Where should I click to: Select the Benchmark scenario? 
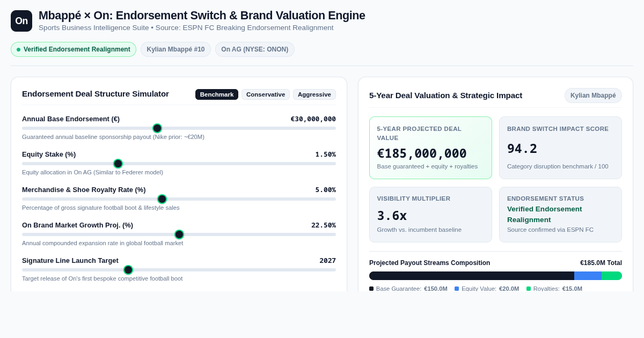(217, 94)
